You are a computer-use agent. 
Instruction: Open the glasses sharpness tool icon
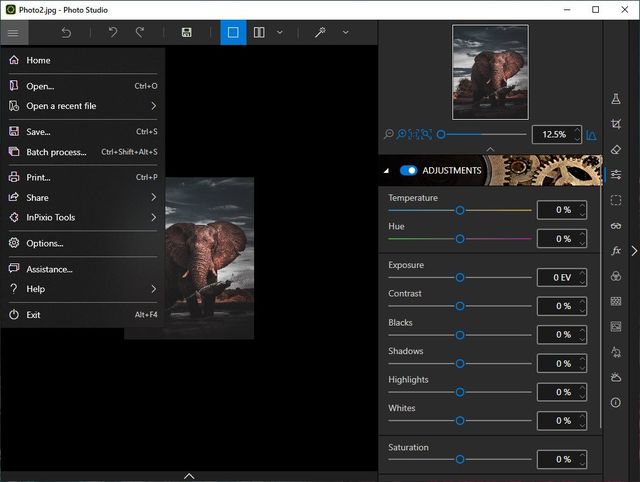pos(616,226)
